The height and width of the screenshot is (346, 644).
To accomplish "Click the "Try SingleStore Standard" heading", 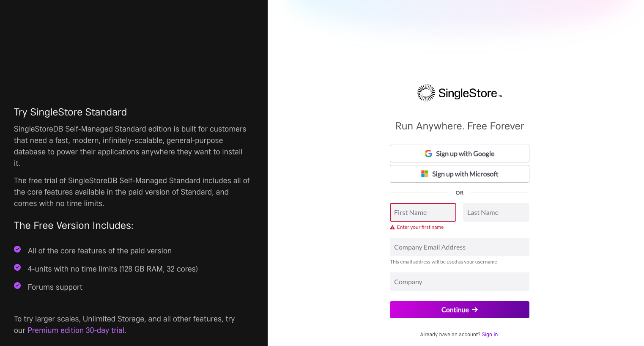I will pyautogui.click(x=70, y=112).
